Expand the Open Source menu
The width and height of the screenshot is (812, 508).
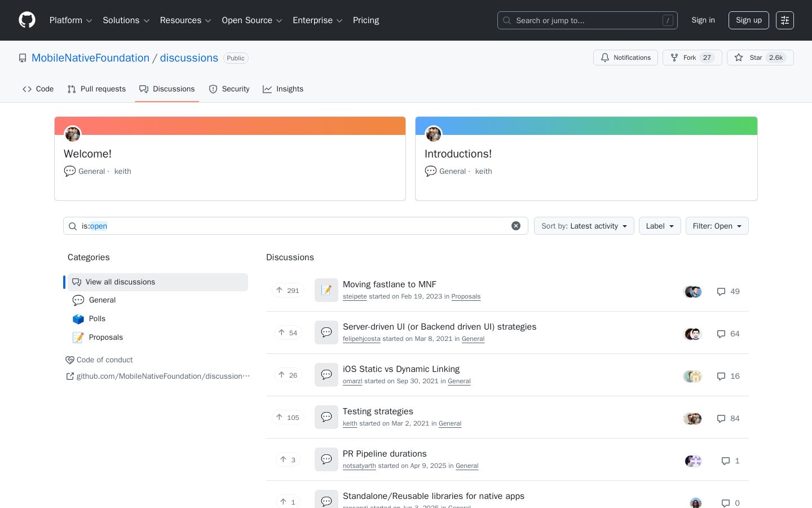(x=252, y=20)
